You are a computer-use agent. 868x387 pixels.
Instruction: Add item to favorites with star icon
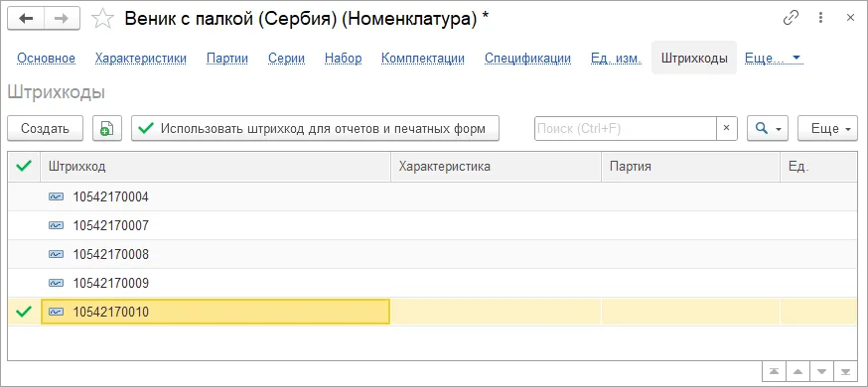click(x=102, y=20)
